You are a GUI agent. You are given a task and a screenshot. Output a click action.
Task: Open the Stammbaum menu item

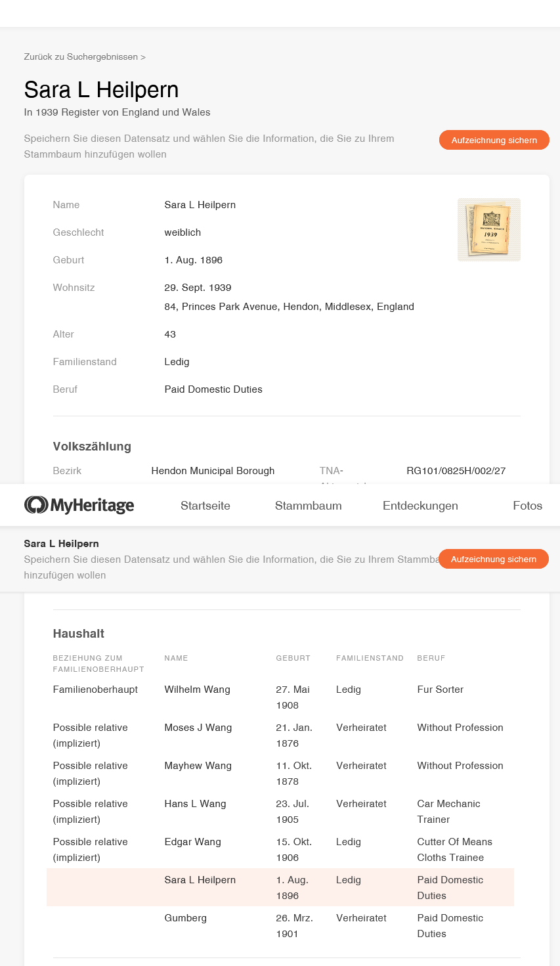pos(308,506)
